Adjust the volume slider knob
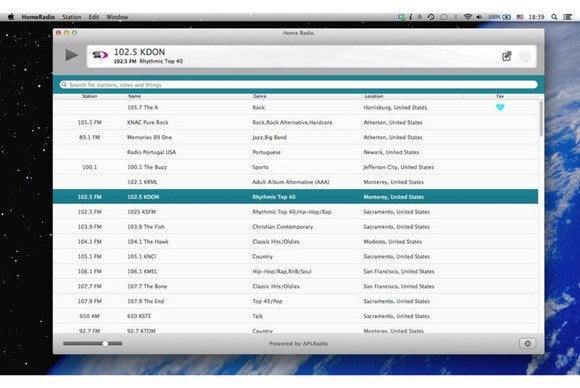 pos(105,344)
